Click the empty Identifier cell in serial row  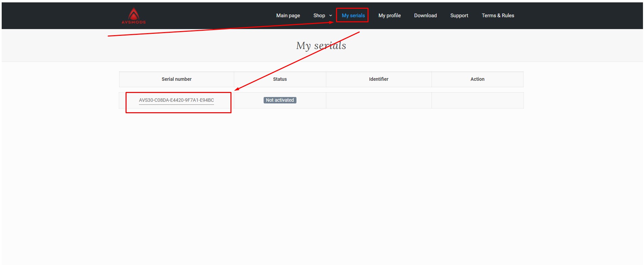[x=378, y=100]
